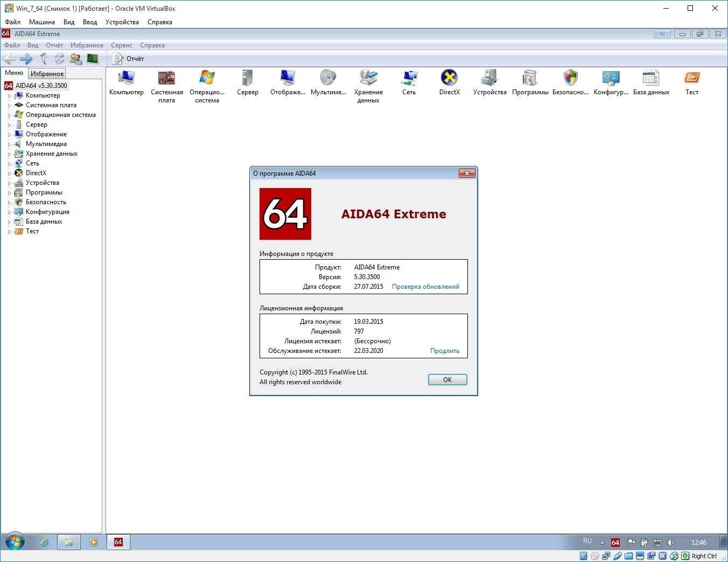
Task: Close the О программе AIDA64 dialog
Action: (x=467, y=173)
